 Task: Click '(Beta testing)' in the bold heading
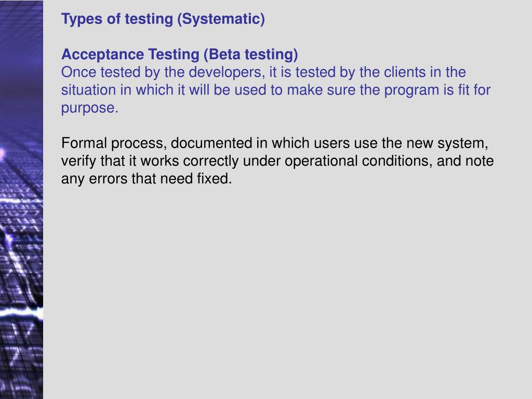point(251,55)
